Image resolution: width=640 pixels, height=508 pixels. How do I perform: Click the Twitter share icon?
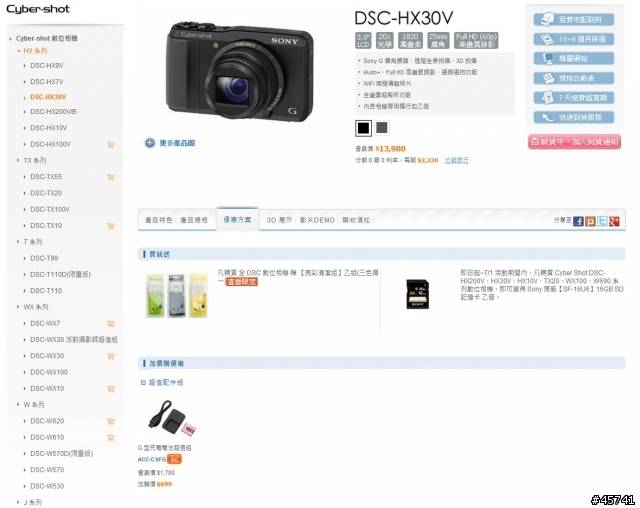[602, 221]
